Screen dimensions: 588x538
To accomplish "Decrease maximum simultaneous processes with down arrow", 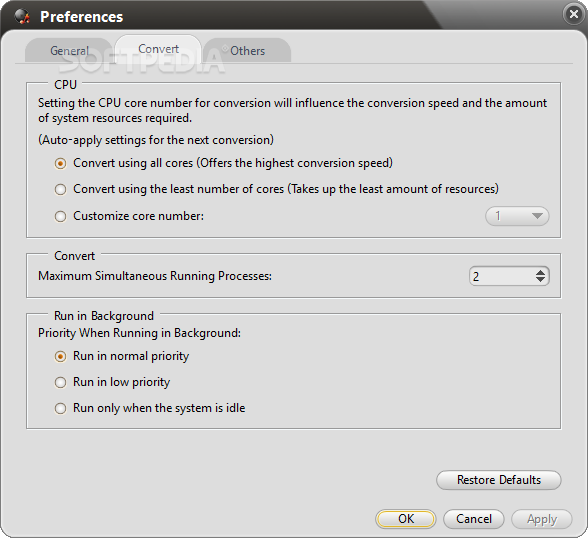I will (x=540, y=280).
